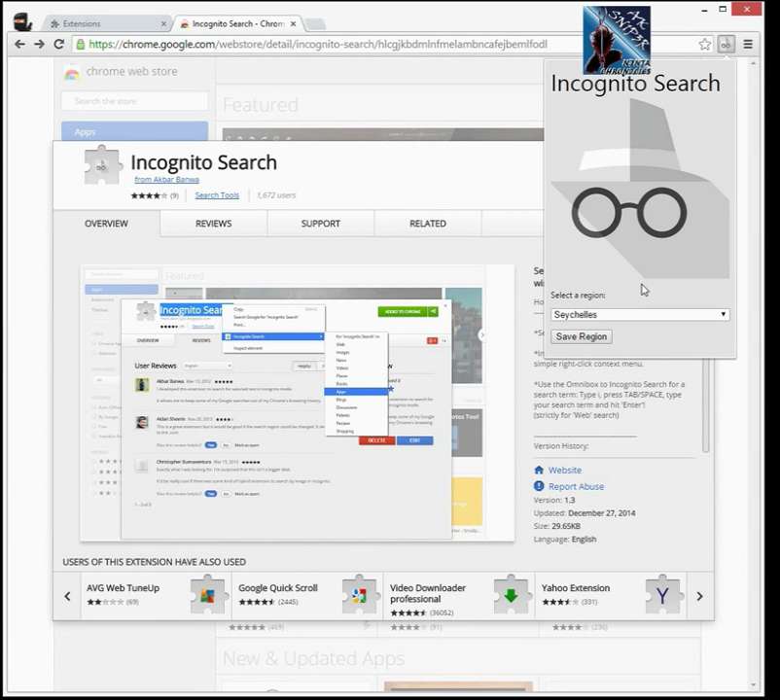Open a new tab
Image resolution: width=780 pixels, height=700 pixels.
pyautogui.click(x=315, y=24)
